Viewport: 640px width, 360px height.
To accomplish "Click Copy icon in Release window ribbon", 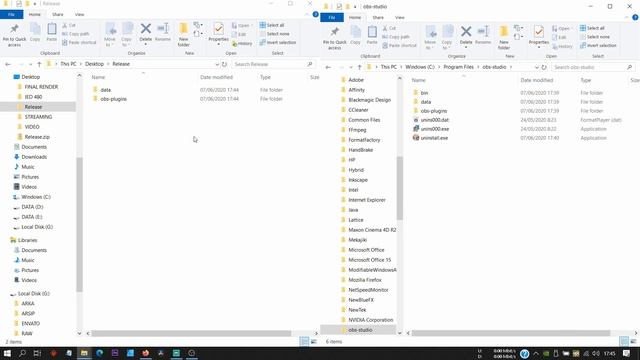I will pos(35,33).
